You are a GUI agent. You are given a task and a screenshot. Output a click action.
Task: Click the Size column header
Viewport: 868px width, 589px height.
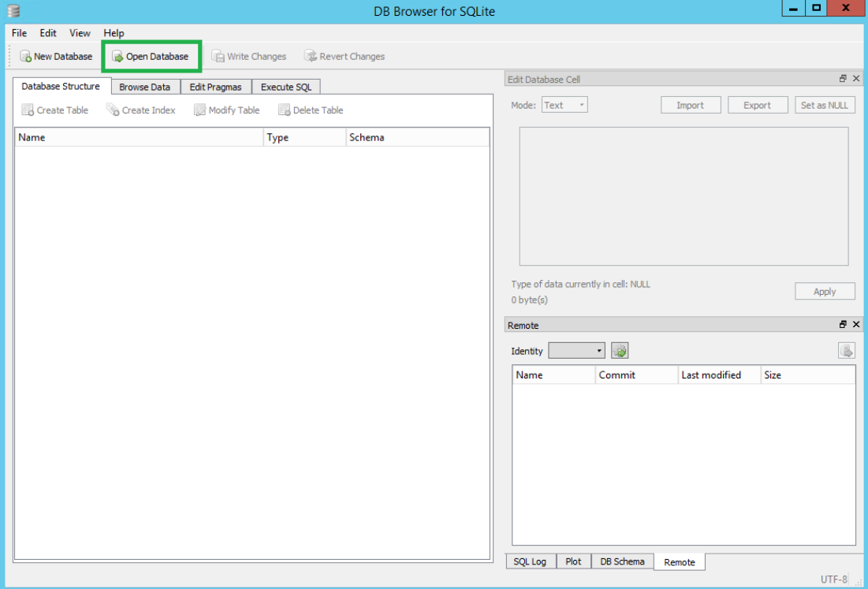[x=807, y=375]
